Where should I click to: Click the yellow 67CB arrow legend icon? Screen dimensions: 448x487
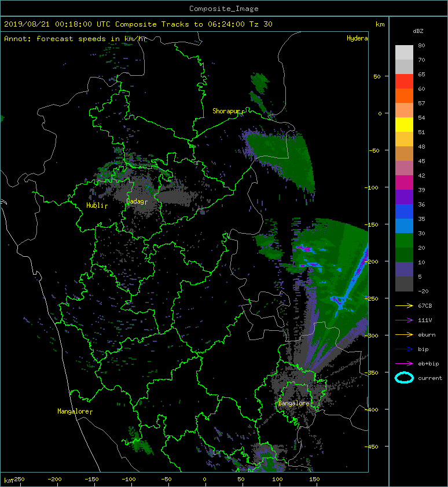click(x=404, y=306)
